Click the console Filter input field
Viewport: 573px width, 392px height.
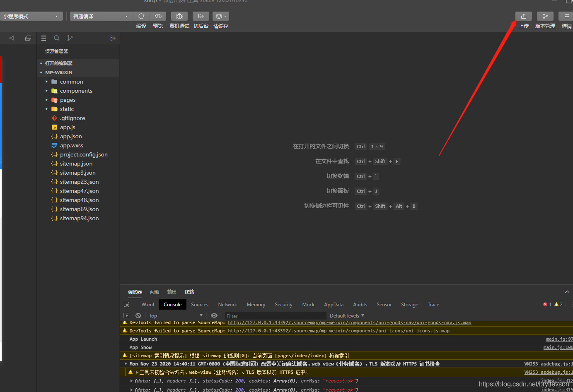pyautogui.click(x=275, y=316)
